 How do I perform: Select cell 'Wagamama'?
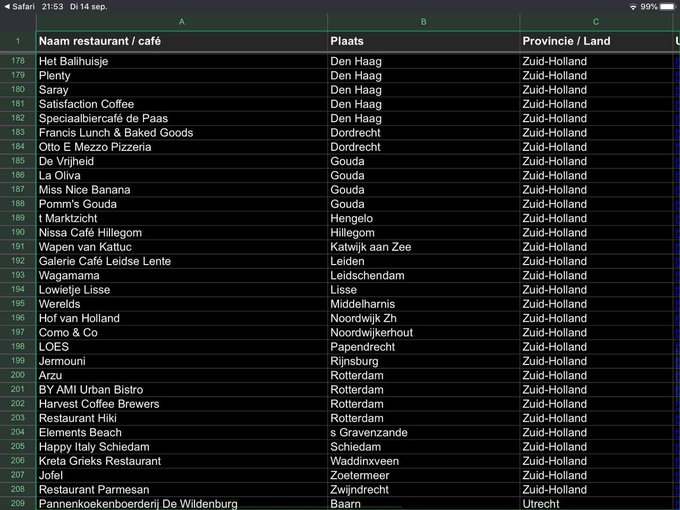pos(182,275)
